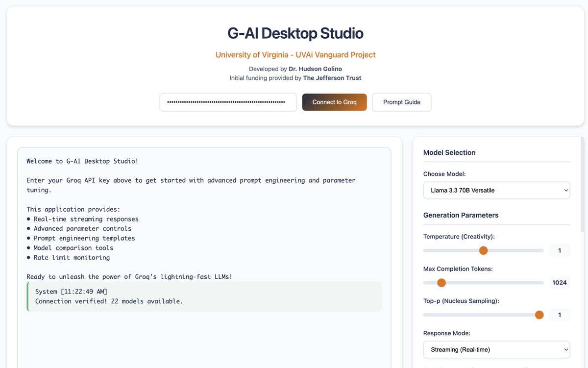Click the Real-time streaming responses bullet

click(x=82, y=219)
